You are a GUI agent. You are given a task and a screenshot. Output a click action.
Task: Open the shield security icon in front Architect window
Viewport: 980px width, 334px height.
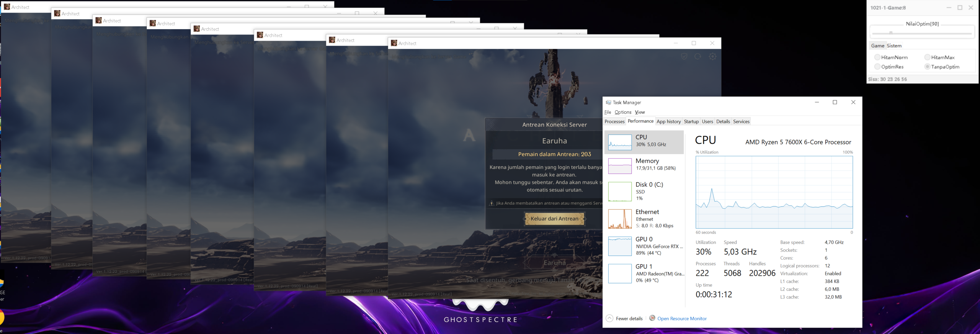(684, 56)
